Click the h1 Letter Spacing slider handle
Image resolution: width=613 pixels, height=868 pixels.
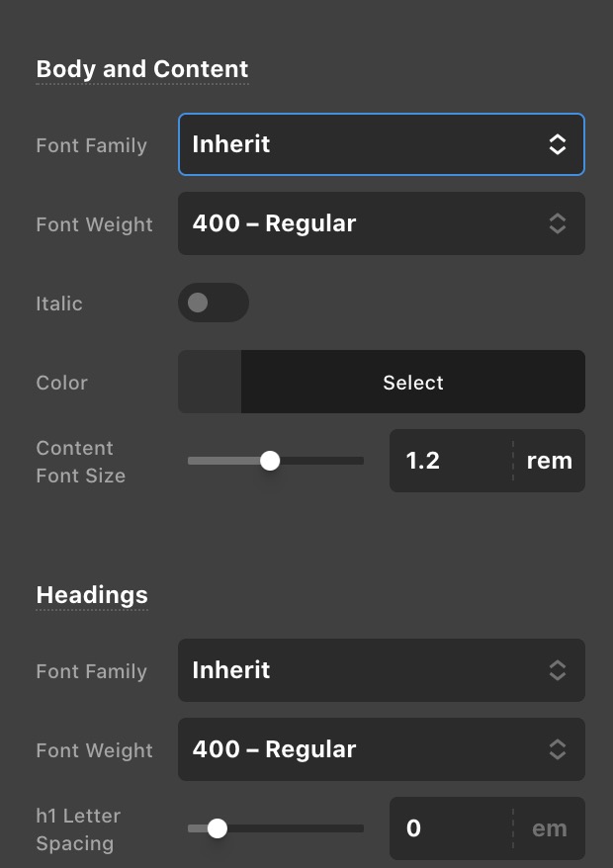tap(218, 828)
